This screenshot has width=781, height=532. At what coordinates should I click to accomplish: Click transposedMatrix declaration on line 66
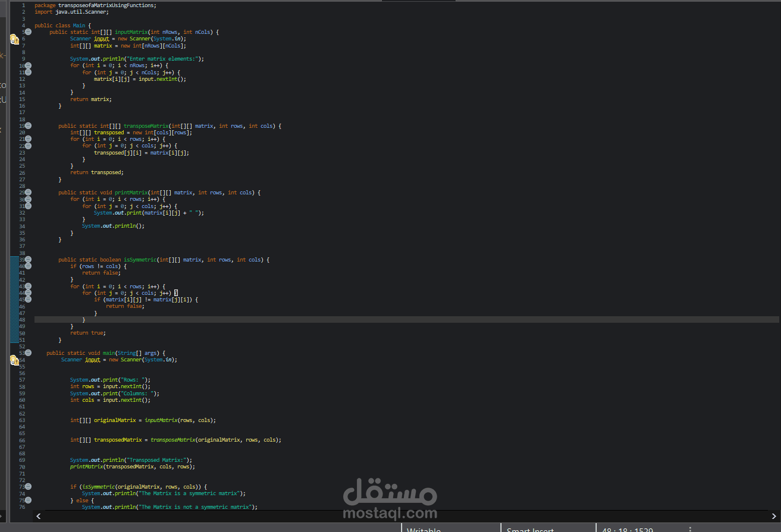(175, 440)
